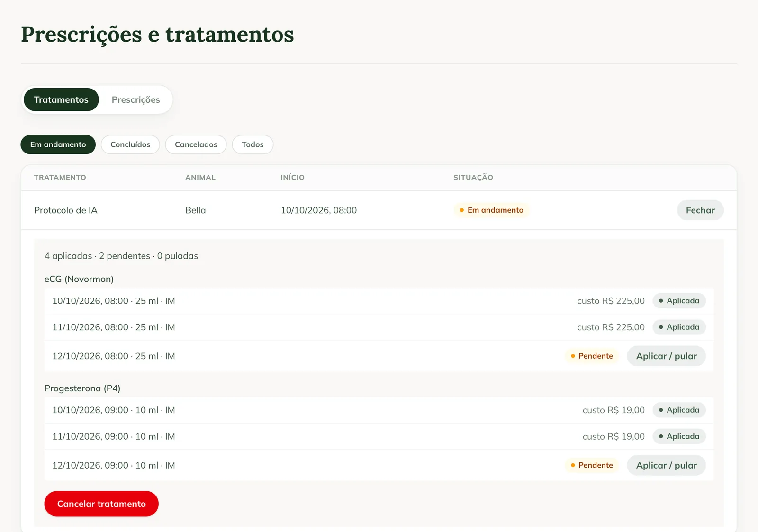Click dose entry 10/10/2026, 09:00 · 10 ml · IM
The height and width of the screenshot is (532, 758).
point(114,410)
